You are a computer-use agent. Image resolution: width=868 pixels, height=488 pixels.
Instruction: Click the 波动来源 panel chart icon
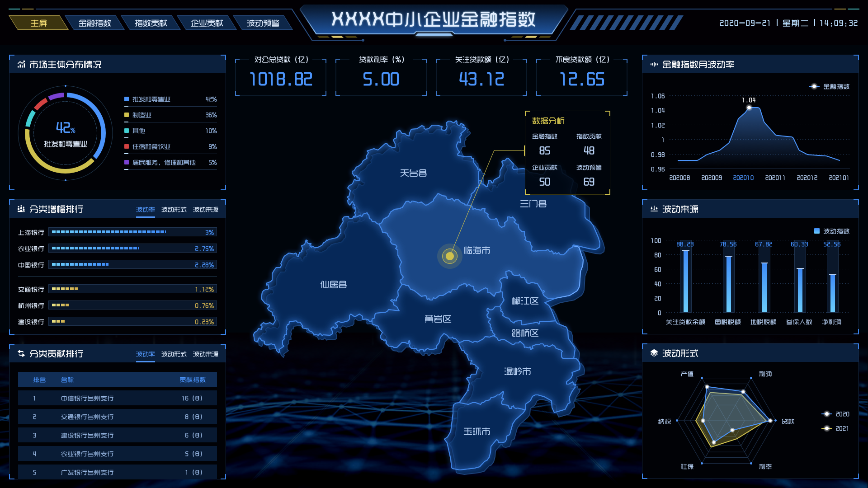654,209
